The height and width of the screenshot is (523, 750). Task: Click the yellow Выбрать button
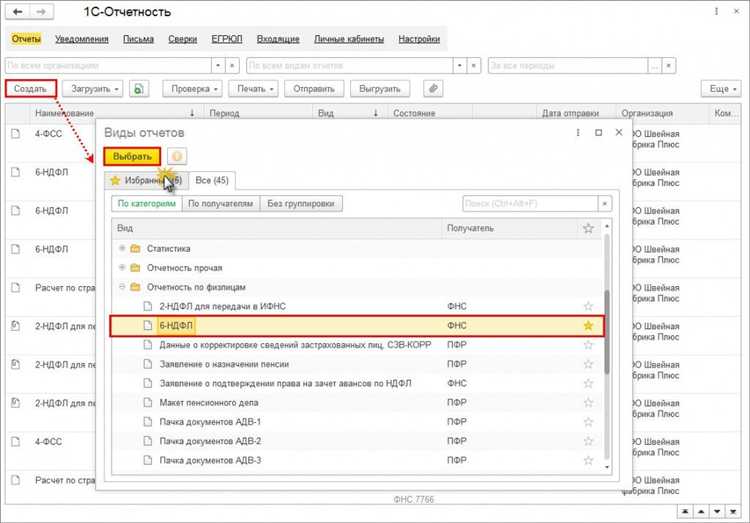(132, 156)
